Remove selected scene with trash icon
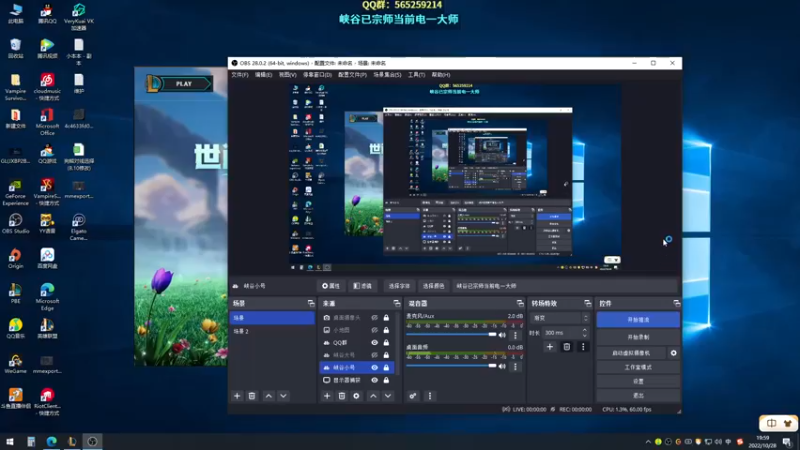 [252, 396]
